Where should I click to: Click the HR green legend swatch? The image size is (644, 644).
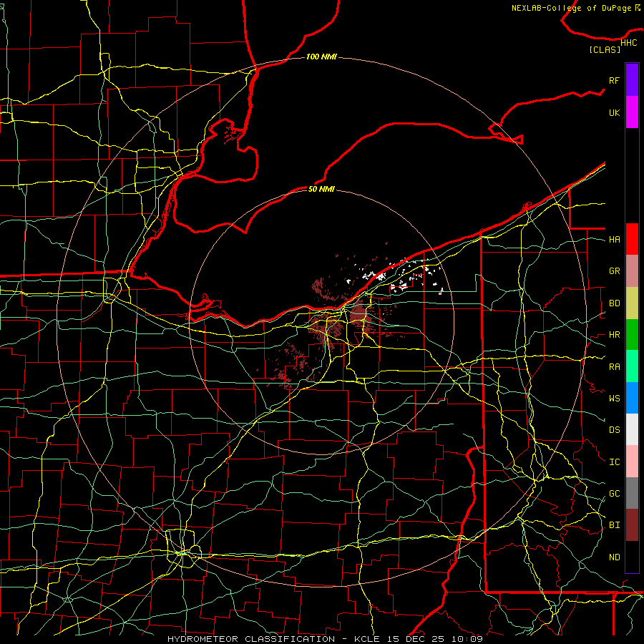coord(632,335)
